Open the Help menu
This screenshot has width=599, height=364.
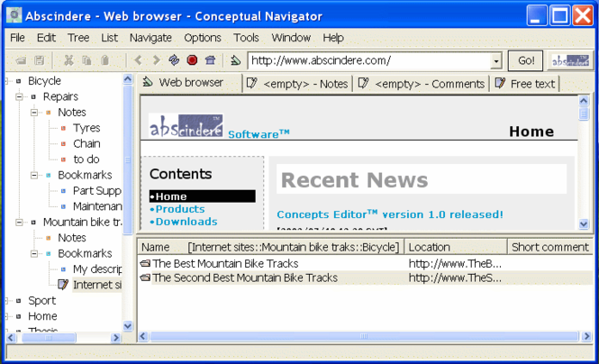pos(333,38)
